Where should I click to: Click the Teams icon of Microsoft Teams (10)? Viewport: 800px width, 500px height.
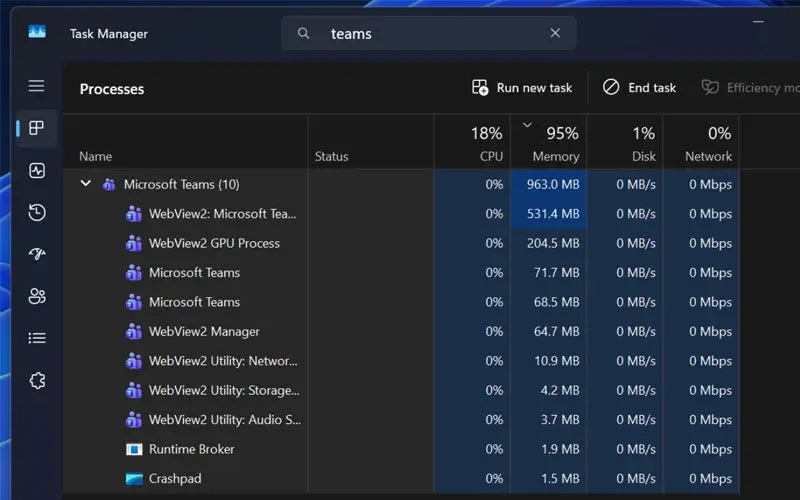(x=109, y=184)
